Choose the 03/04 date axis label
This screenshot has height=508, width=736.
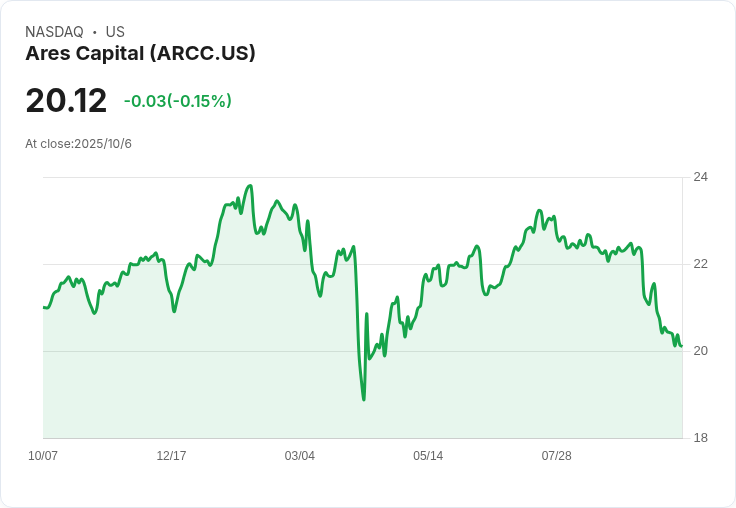(x=299, y=455)
